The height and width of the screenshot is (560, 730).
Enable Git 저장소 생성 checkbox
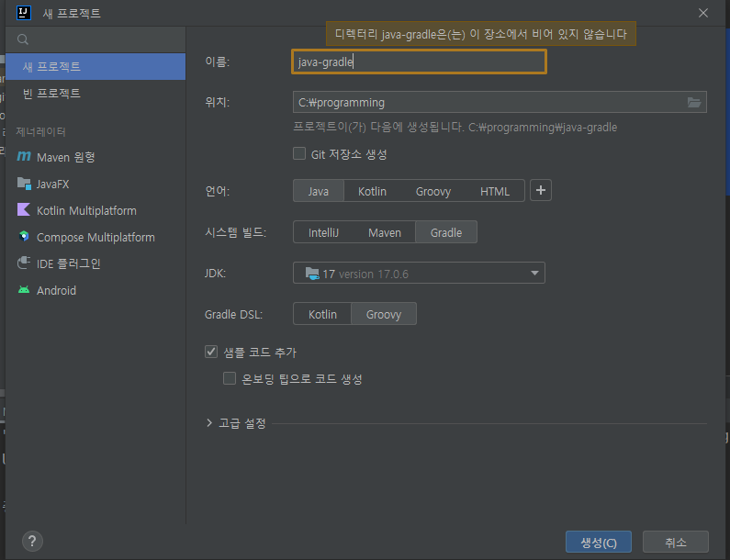[299, 153]
